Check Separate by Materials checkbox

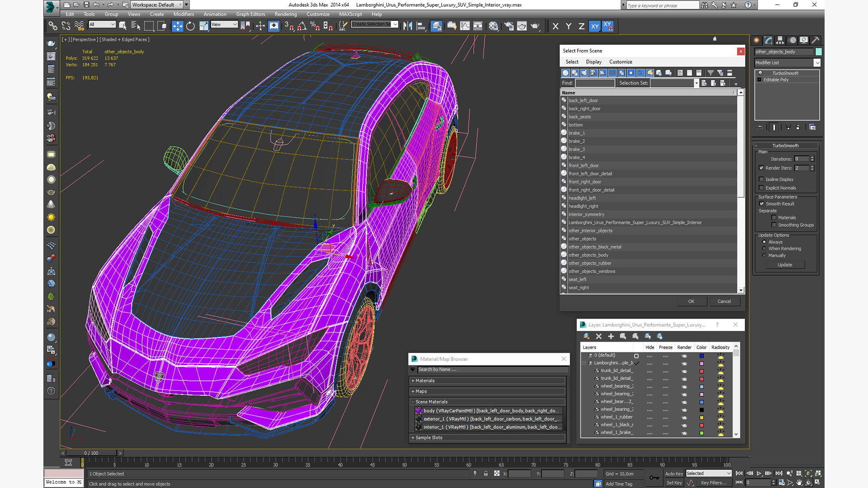[x=774, y=218]
